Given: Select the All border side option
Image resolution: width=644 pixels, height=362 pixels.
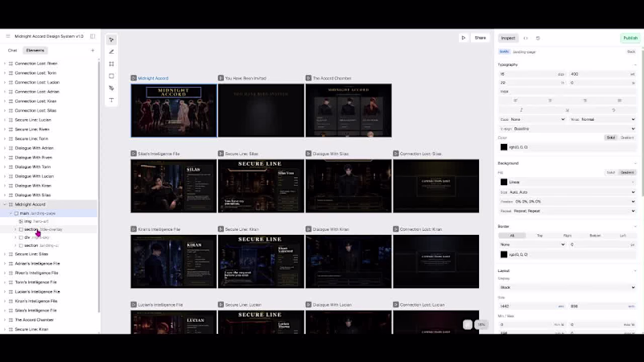Looking at the screenshot, I should tap(512, 236).
